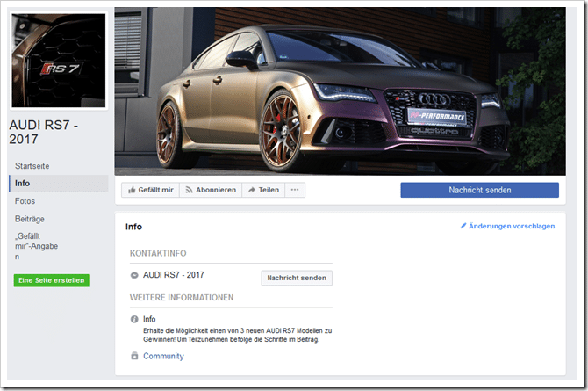This screenshot has height=391, width=588.
Task: Go to the Fotos sidebar section
Action: 25,201
